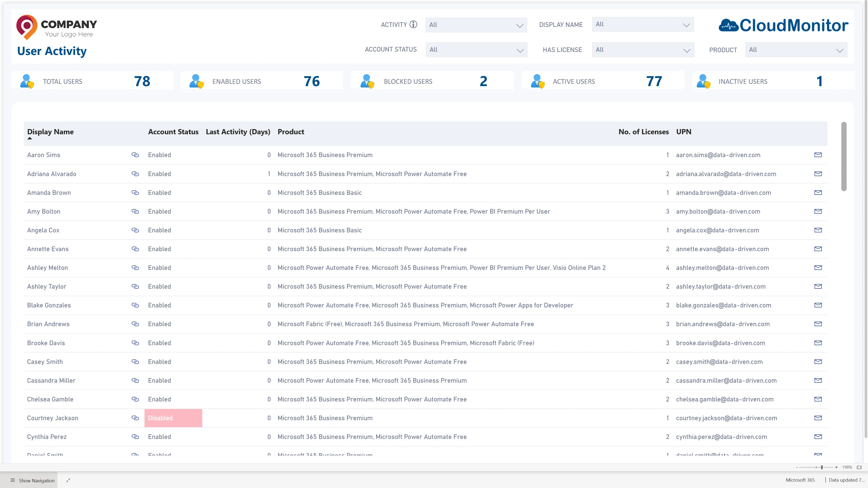The width and height of the screenshot is (868, 488).
Task: Click the Activity info icon
Action: point(413,25)
